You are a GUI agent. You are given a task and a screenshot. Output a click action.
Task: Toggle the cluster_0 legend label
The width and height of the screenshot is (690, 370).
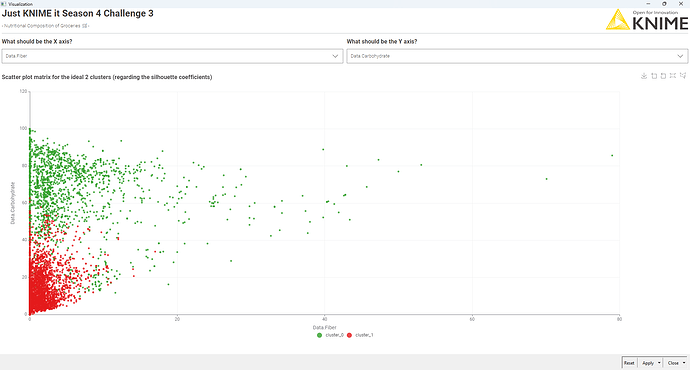(x=334, y=335)
